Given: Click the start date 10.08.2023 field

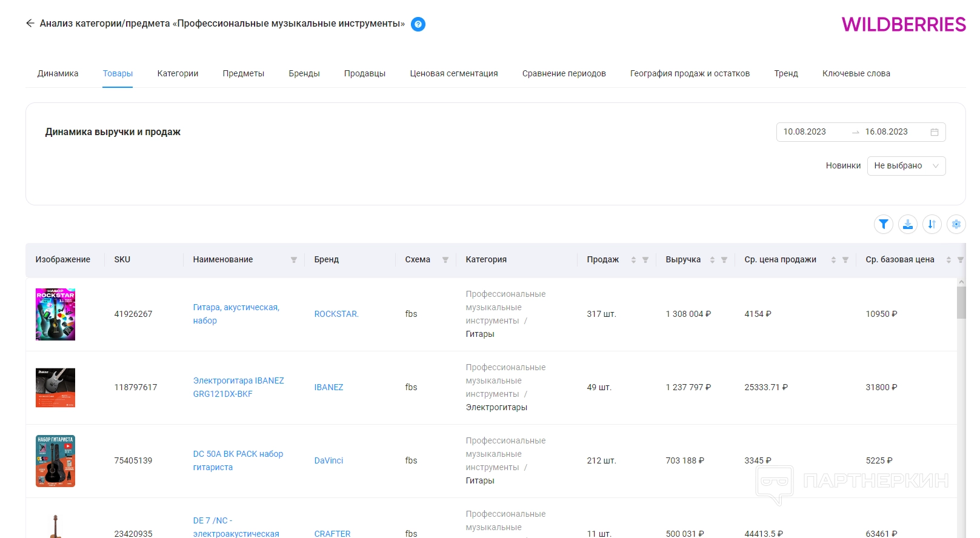Looking at the screenshot, I should tap(805, 132).
